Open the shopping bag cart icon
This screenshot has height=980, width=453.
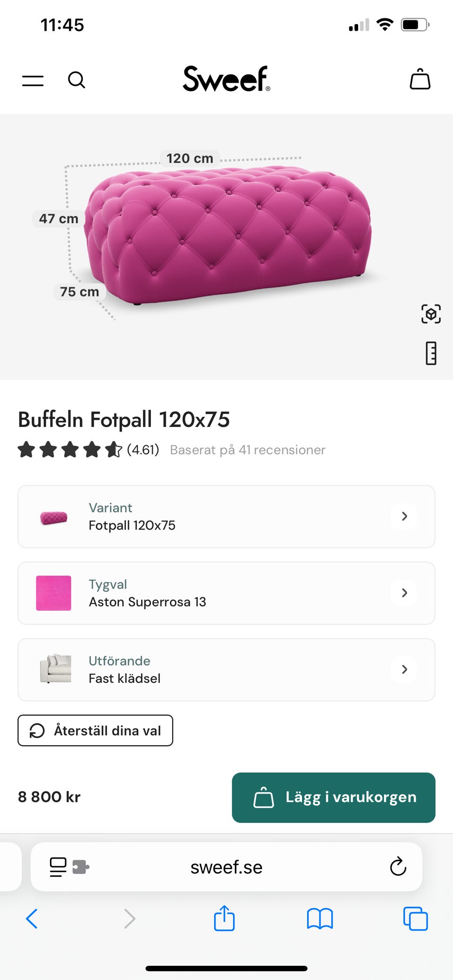point(419,79)
